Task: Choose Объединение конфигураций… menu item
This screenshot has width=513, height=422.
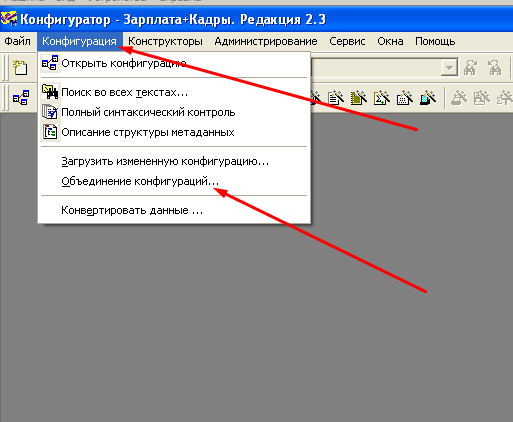Action: pyautogui.click(x=174, y=181)
